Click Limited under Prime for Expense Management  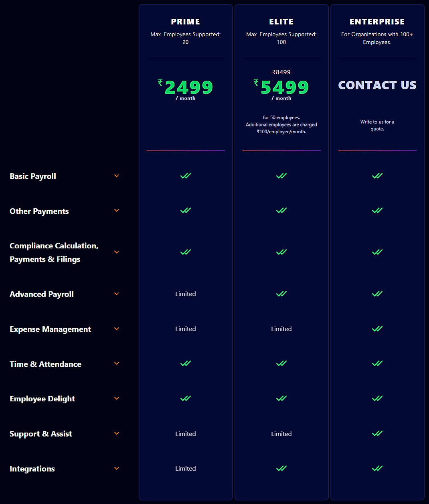(185, 329)
